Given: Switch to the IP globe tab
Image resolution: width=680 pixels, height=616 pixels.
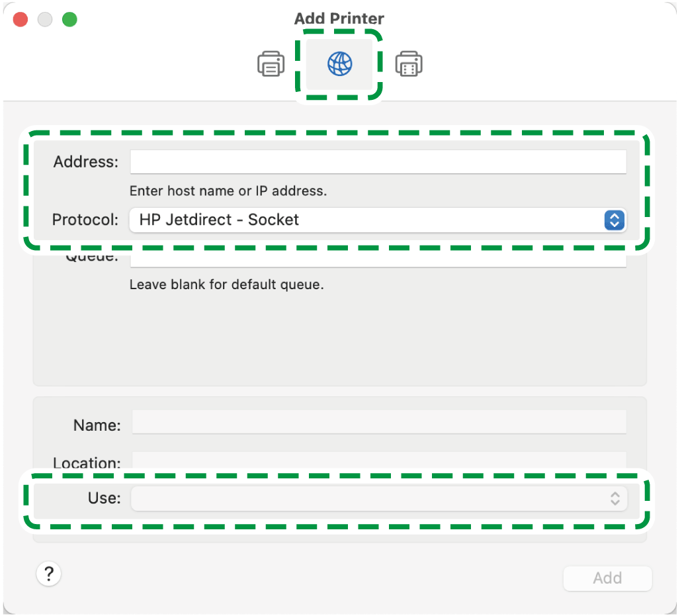Looking at the screenshot, I should [x=340, y=64].
